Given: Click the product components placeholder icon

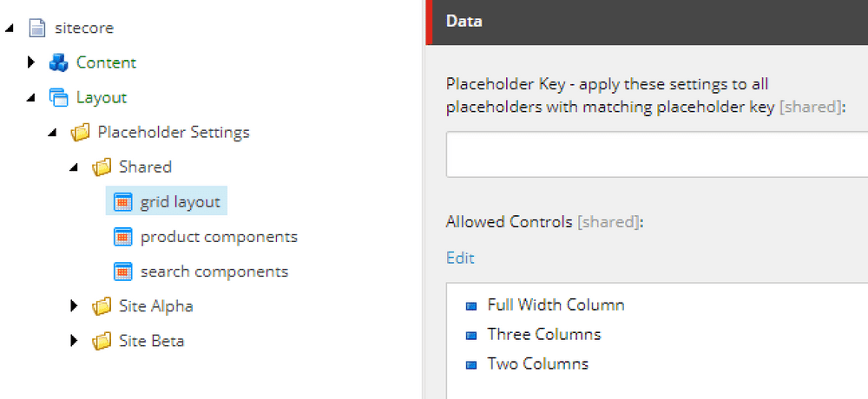Looking at the screenshot, I should [123, 237].
